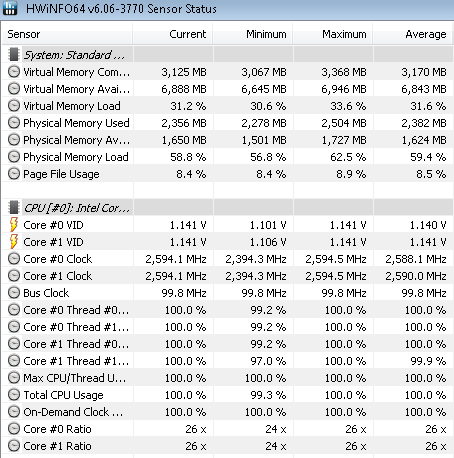Click the lightning bolt icon for Core #1 VID
This screenshot has width=454, height=458.
[14, 242]
